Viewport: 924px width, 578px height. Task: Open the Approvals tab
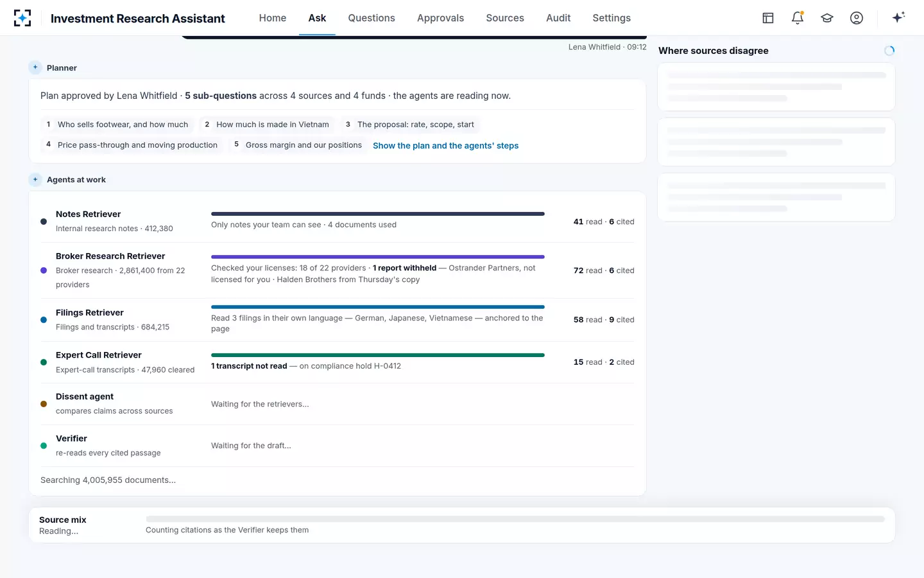pyautogui.click(x=440, y=18)
